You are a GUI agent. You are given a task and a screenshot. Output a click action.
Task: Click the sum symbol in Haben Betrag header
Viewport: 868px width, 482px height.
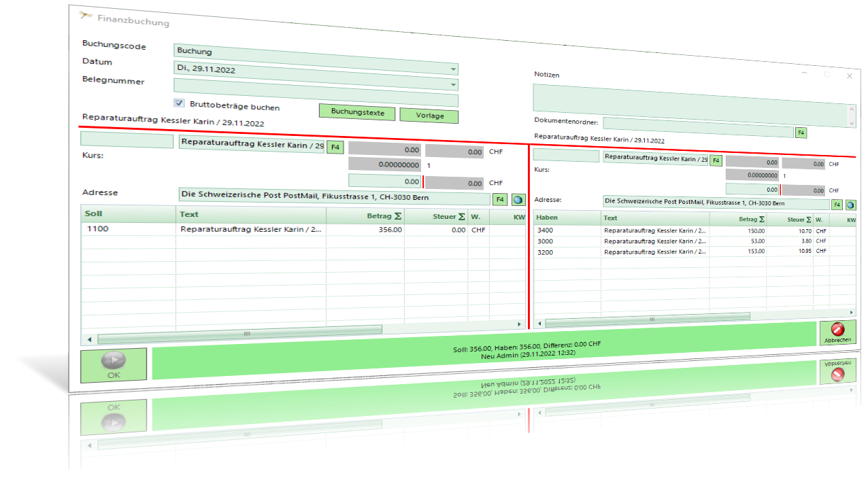pos(761,219)
